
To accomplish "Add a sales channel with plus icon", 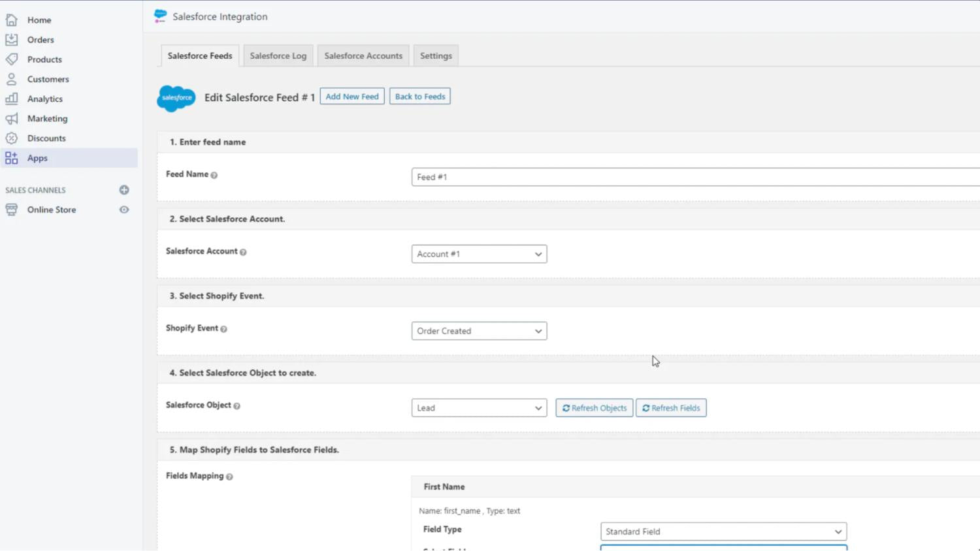I will [x=124, y=190].
